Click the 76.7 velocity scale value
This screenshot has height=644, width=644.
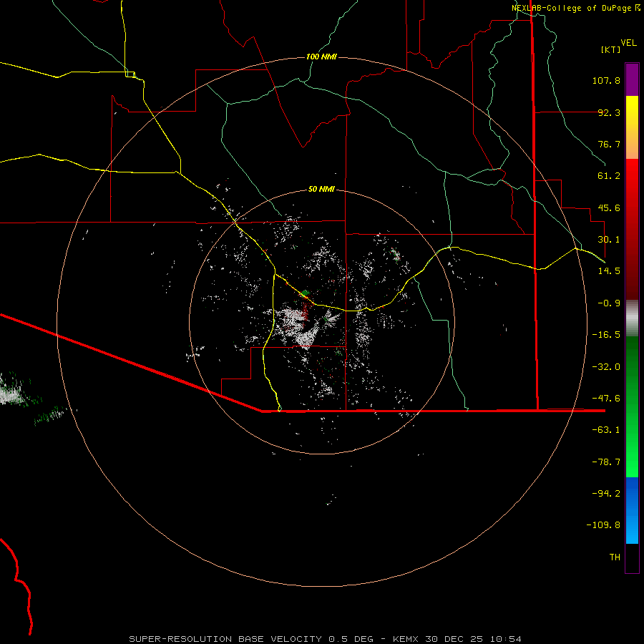click(609, 144)
